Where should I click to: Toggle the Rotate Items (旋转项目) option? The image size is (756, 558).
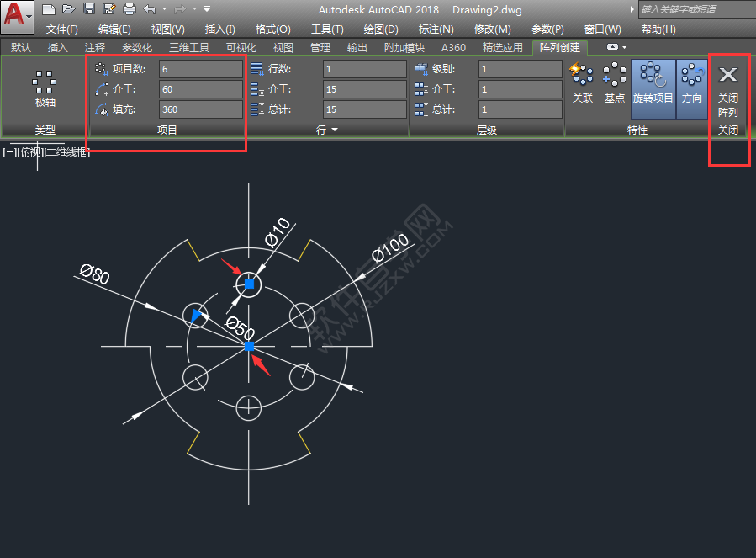653,84
